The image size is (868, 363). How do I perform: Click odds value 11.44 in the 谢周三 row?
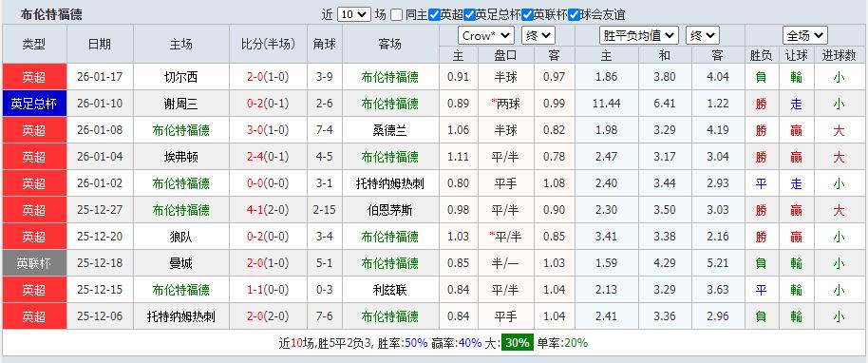[606, 104]
